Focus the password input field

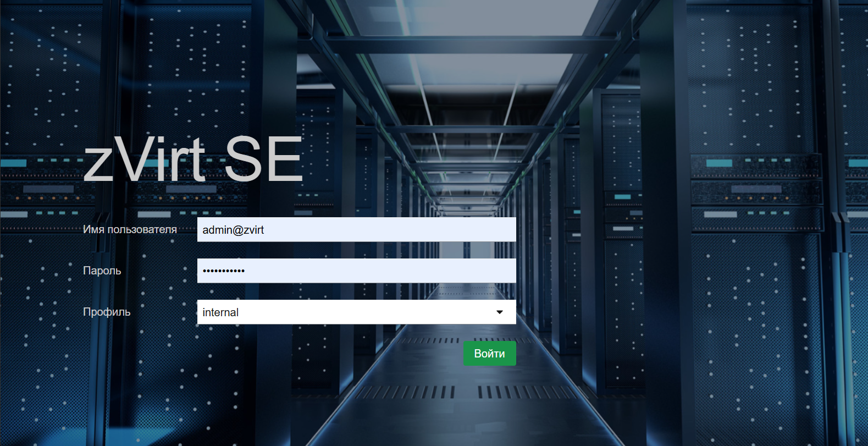[x=356, y=271]
